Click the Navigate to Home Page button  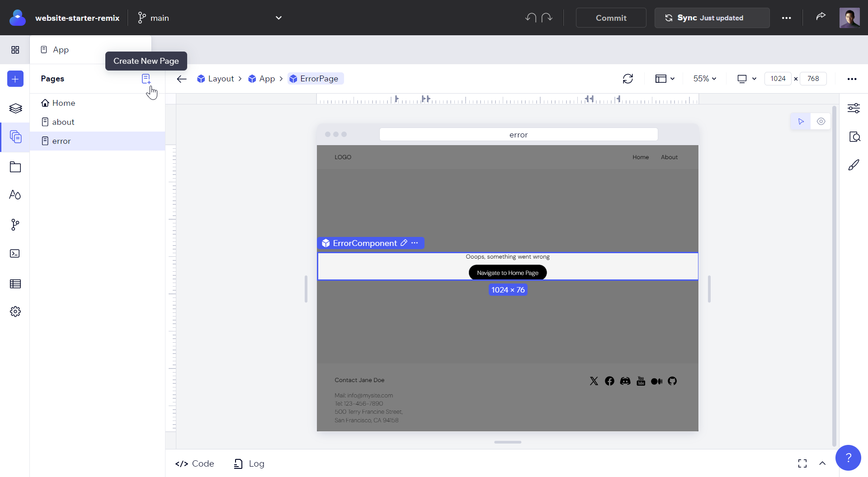pos(508,273)
